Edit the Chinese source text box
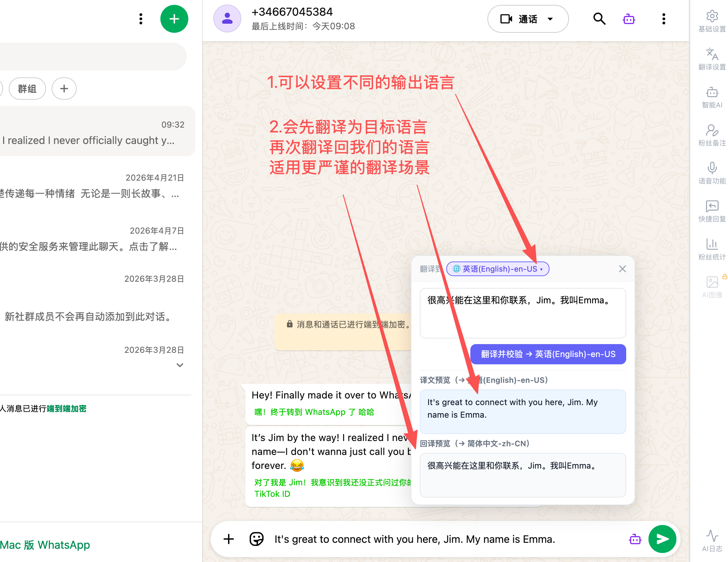 pos(523,313)
